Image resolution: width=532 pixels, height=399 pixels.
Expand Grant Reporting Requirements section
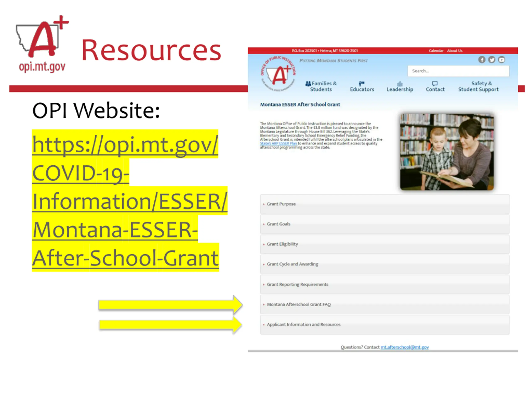(385, 284)
